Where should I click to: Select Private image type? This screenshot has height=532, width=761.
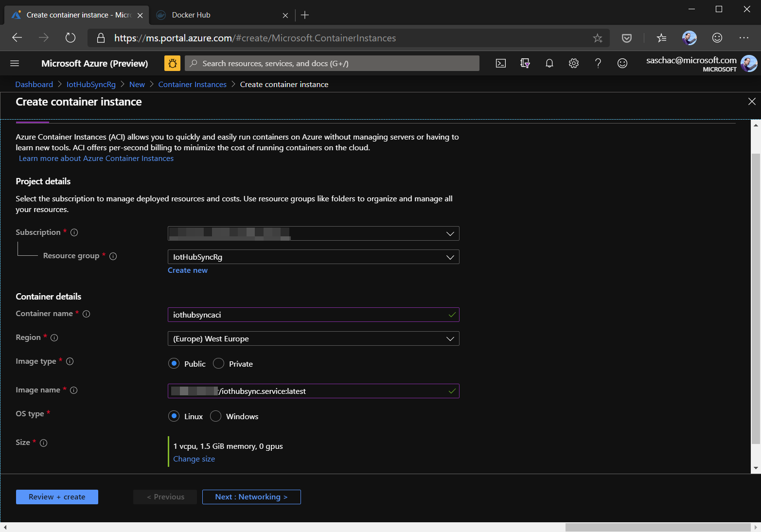pos(219,364)
